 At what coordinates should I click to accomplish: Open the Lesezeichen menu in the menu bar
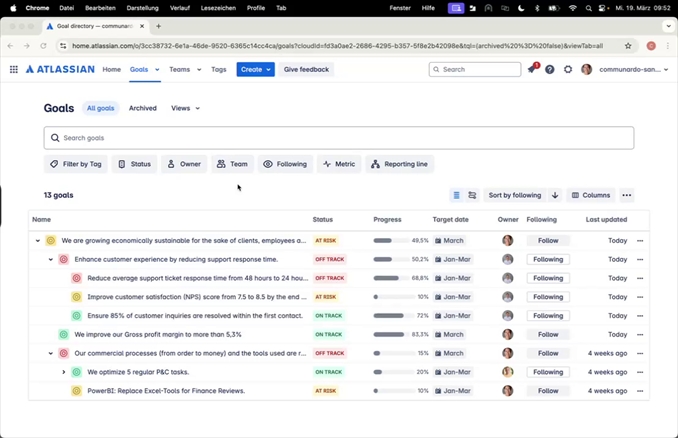pos(218,8)
